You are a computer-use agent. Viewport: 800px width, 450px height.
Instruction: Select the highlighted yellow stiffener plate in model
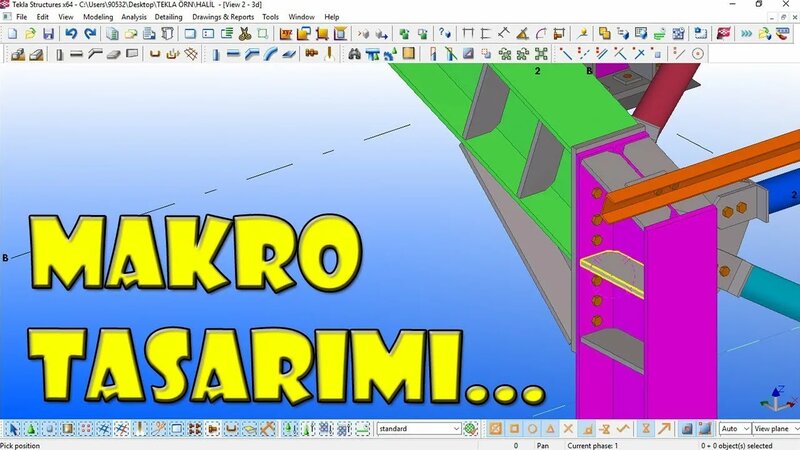tap(612, 273)
